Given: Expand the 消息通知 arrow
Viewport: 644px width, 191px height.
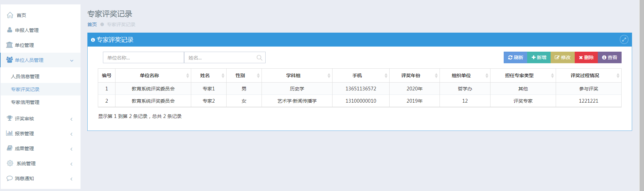Looking at the screenshot, I should click(71, 179).
